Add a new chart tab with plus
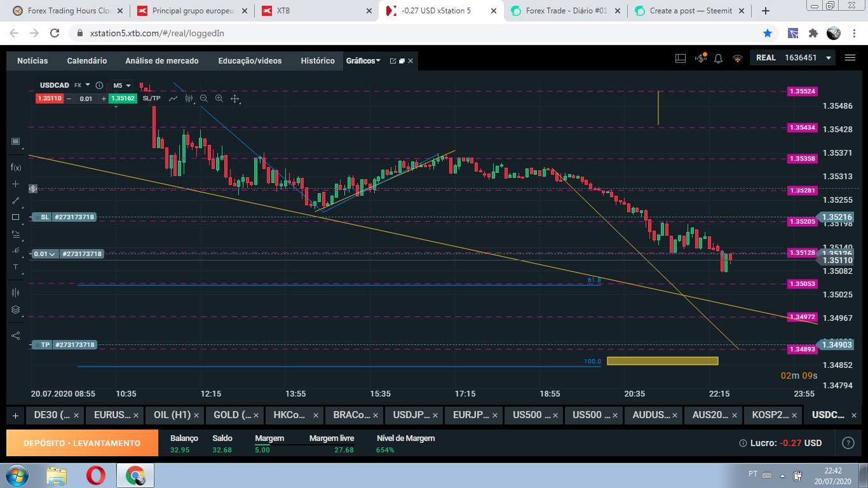868x488 pixels. (15, 416)
